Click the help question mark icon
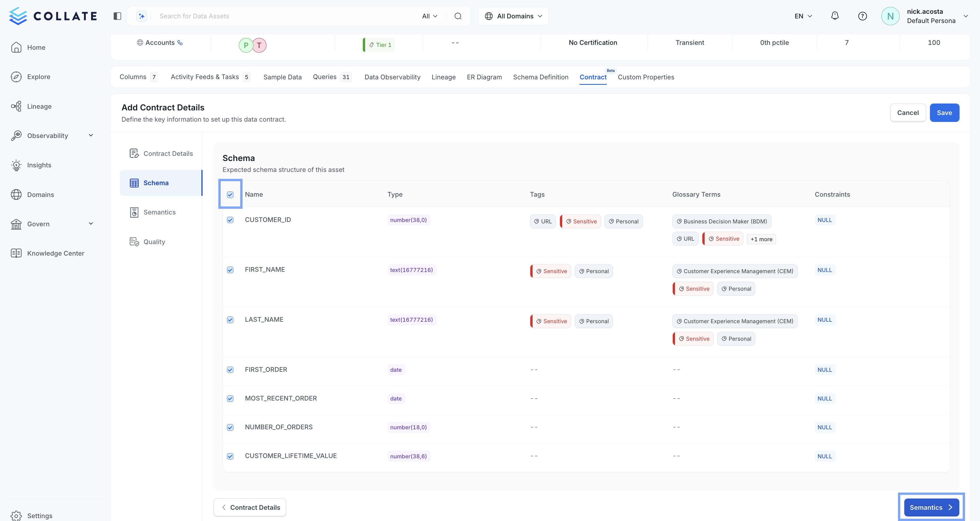 point(862,16)
